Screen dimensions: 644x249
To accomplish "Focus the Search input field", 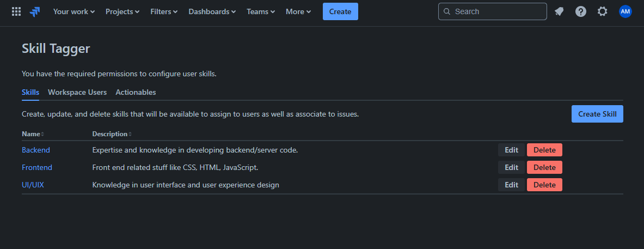I will 493,11.
